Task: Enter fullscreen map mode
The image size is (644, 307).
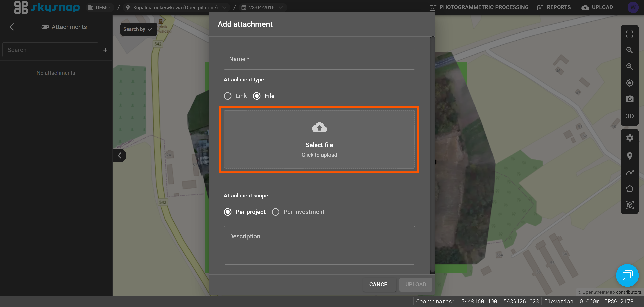Action: point(629,34)
